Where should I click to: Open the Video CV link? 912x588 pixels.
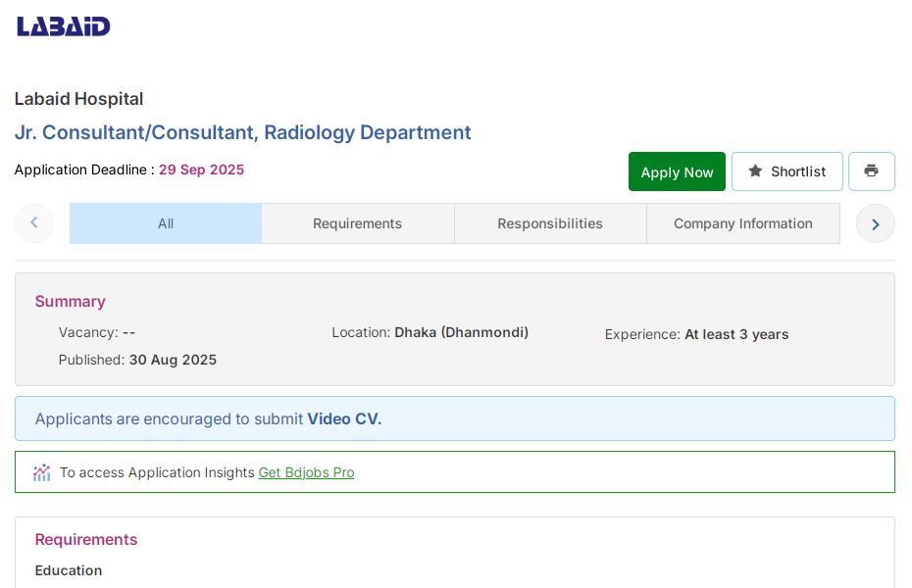click(x=344, y=418)
